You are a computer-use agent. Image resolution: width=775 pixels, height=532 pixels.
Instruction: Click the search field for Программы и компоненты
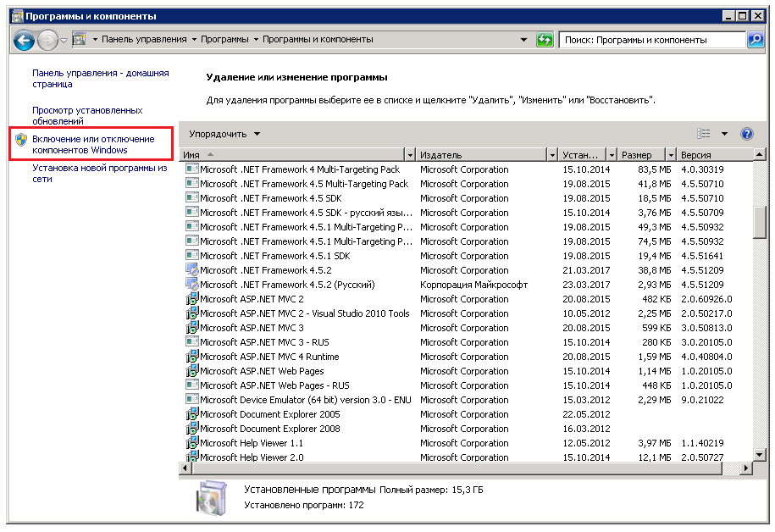(x=652, y=40)
